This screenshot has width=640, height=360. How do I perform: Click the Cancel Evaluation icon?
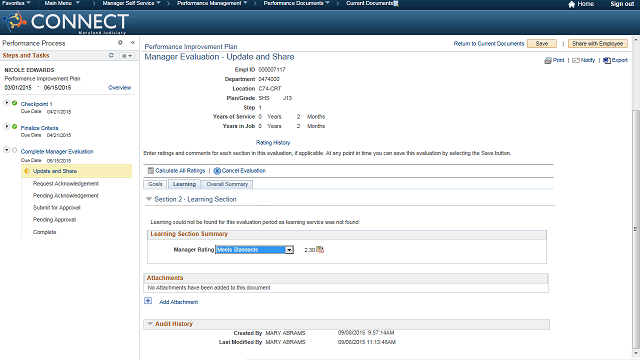point(217,171)
